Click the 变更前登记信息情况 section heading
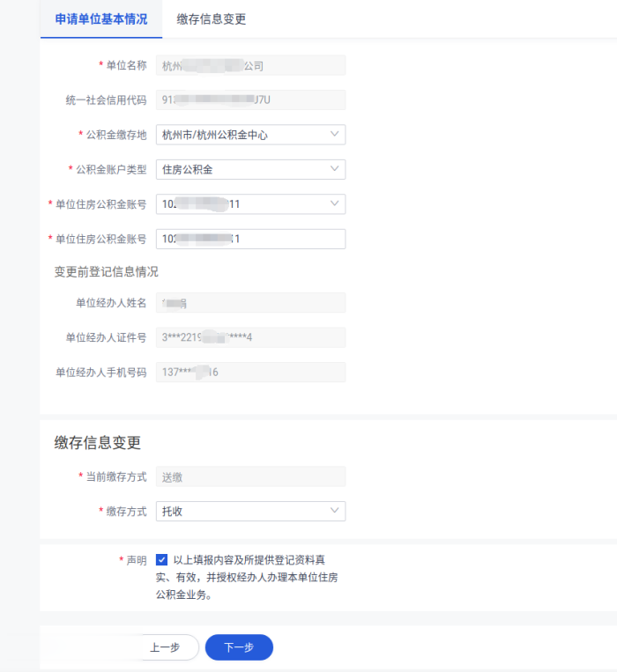617x672 pixels. pos(107,272)
